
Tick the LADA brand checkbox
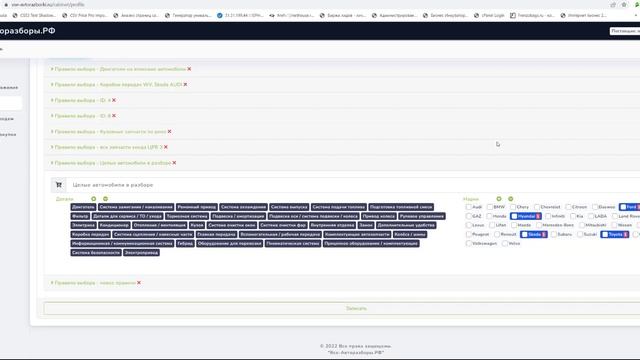tap(591, 216)
